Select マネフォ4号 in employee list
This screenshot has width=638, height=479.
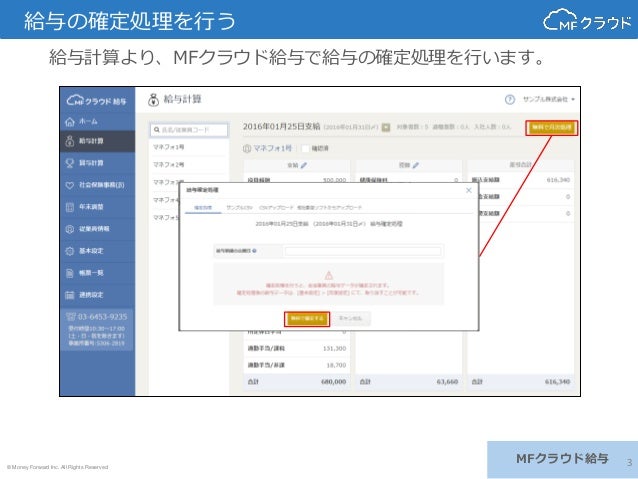[x=166, y=200]
